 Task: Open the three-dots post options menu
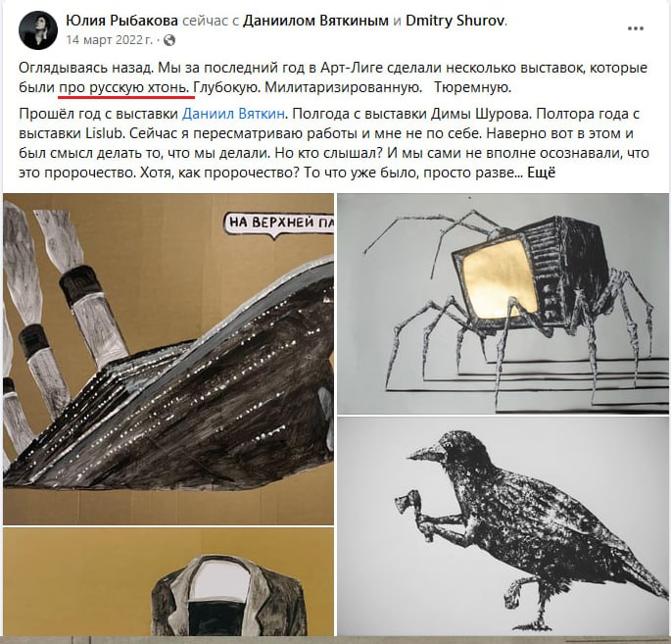(635, 28)
